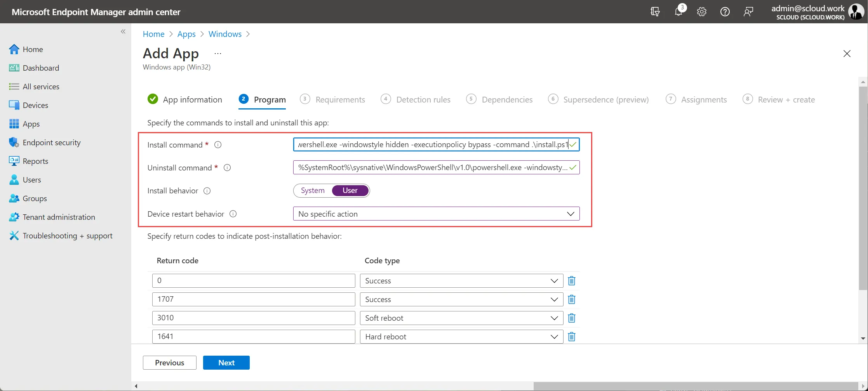Edit the return code 3010 field
Image resolution: width=868 pixels, height=391 pixels.
[x=254, y=318]
